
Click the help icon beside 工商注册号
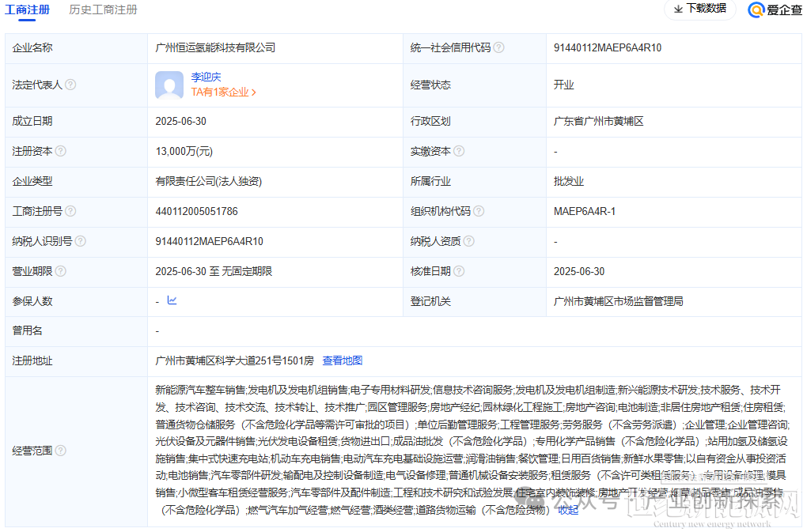click(70, 211)
